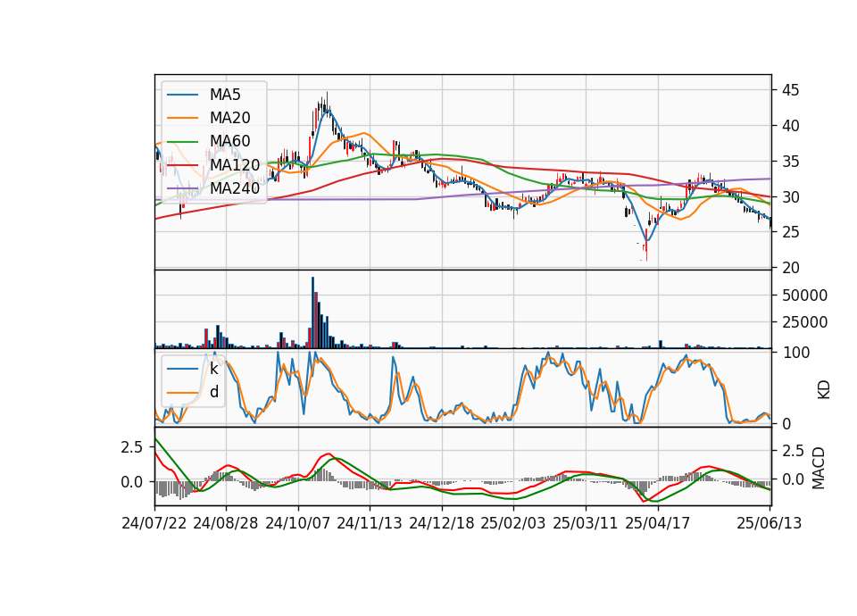Screen dimensions: 857x616
Task: Click the price axis value 25
Action: tap(790, 232)
